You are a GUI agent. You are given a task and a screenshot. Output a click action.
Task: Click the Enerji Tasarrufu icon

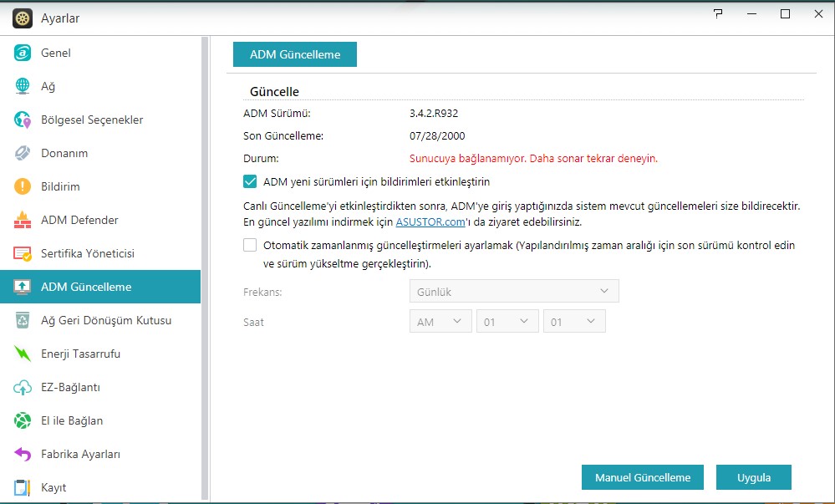pyautogui.click(x=23, y=354)
